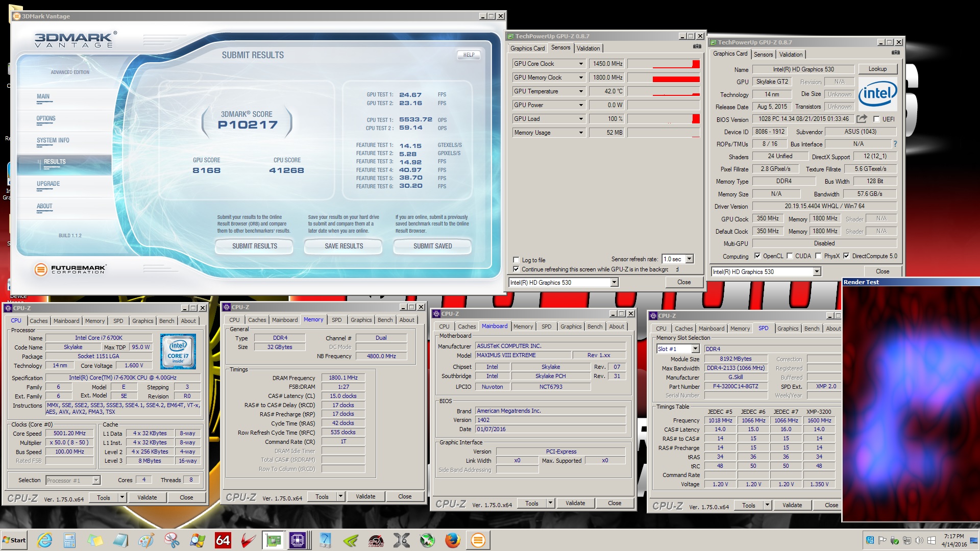Screen dimensions: 980x551
Task: Open SPD tab in CPU-Z Memory window
Action: [336, 320]
